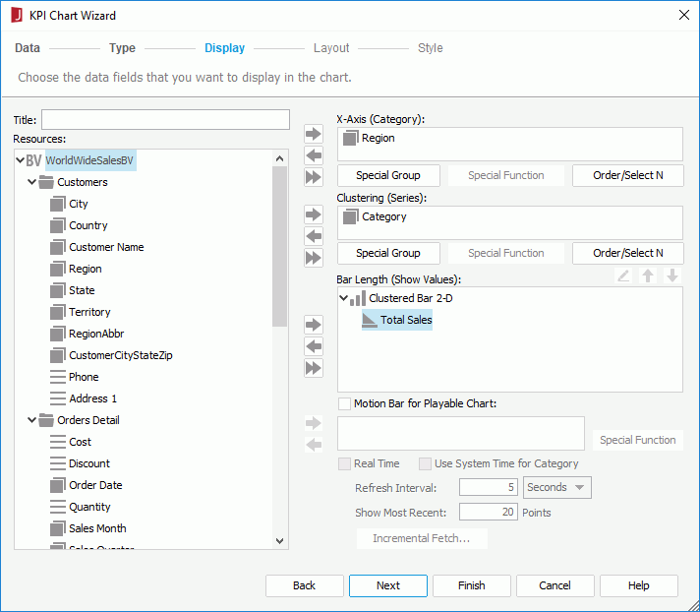700x612 pixels.
Task: Click remove arrow for Motion Bar field
Action: click(x=314, y=445)
